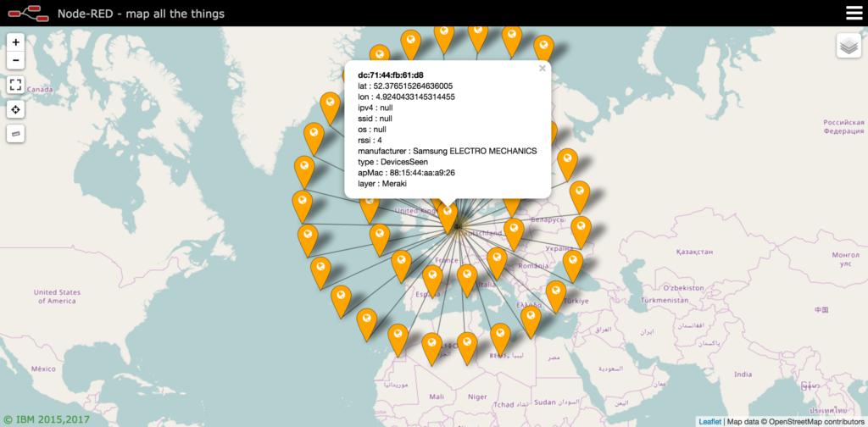The height and width of the screenshot is (427, 868).
Task: Activate the ruler measure tool
Action: [x=15, y=134]
